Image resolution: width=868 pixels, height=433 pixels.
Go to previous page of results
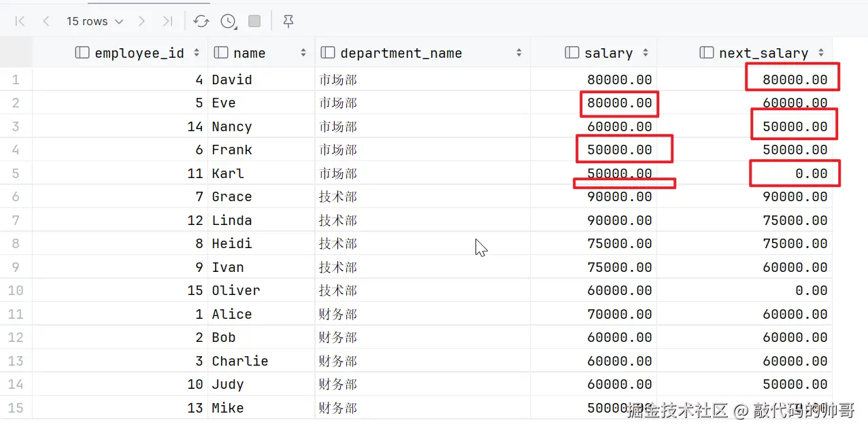point(46,22)
